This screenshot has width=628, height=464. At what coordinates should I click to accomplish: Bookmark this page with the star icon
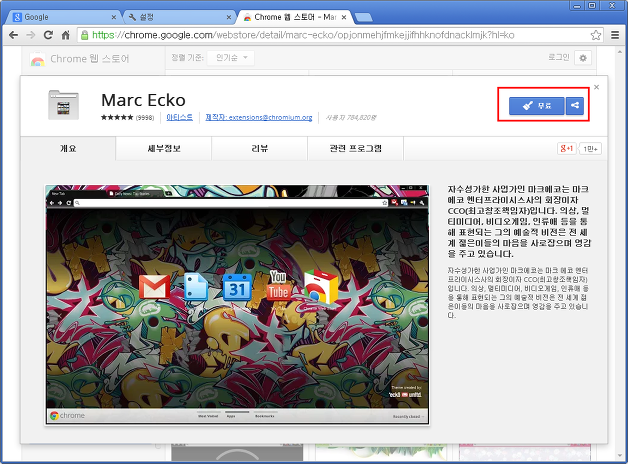596,35
